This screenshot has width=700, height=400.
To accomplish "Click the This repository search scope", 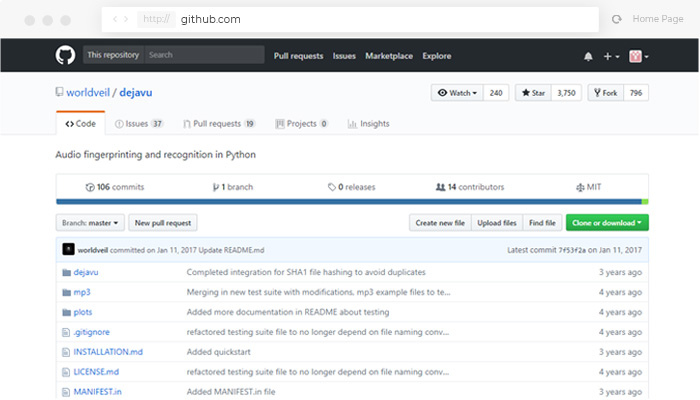I will 113,55.
